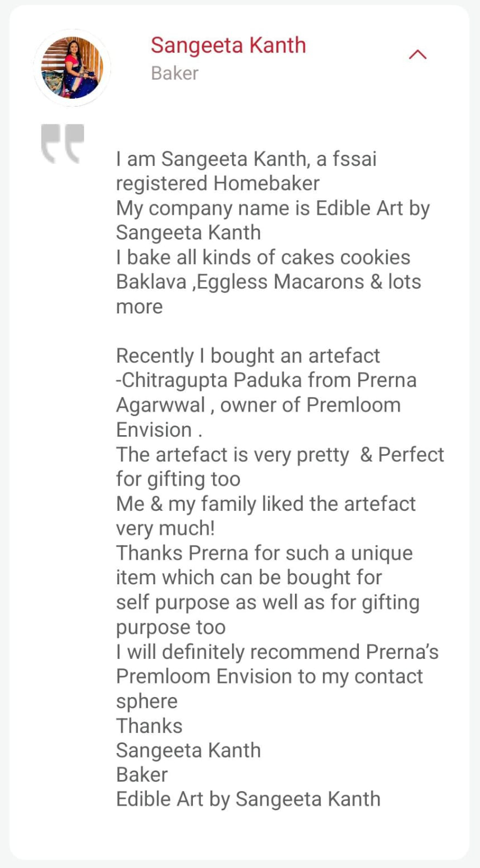Click 'Me & my family liked the artefact'
This screenshot has height=868, width=480.
pos(265,504)
